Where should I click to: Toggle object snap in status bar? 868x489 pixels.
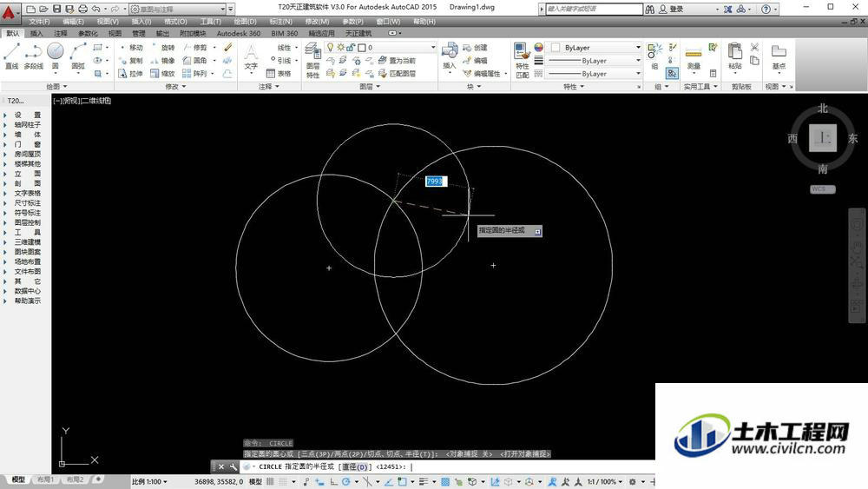pos(403,482)
